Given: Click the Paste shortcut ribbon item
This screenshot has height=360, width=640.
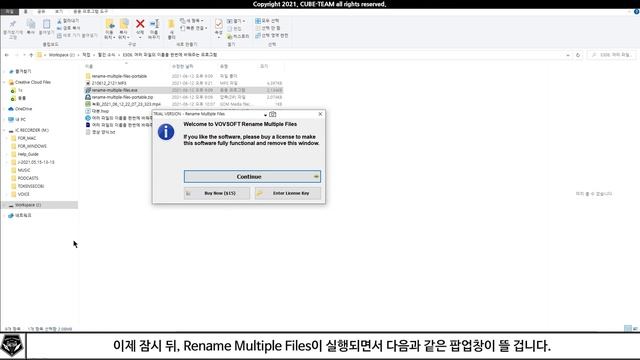Looking at the screenshot, I should tap(77, 36).
